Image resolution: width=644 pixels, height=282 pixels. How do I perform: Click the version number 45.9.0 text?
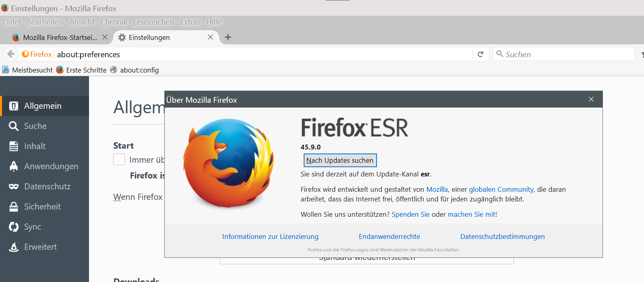[x=311, y=147]
